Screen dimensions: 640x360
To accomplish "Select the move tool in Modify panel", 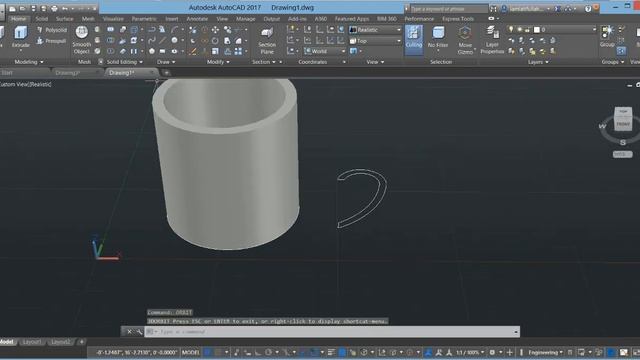I will click(x=215, y=30).
